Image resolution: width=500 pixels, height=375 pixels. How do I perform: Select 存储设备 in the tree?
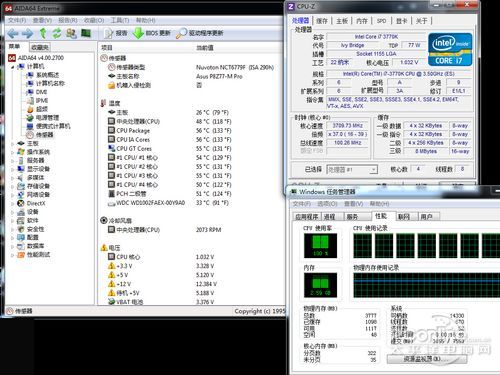tap(34, 186)
